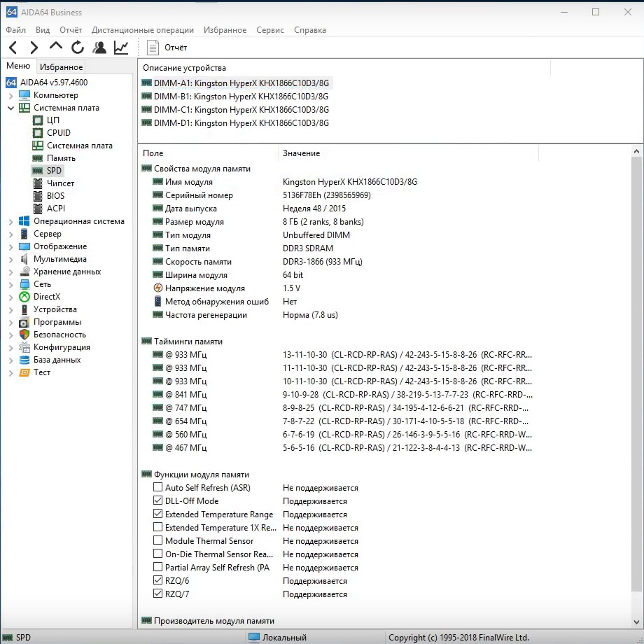Toggle the Extended Temperature 1X Re... checkbox

coord(157,527)
